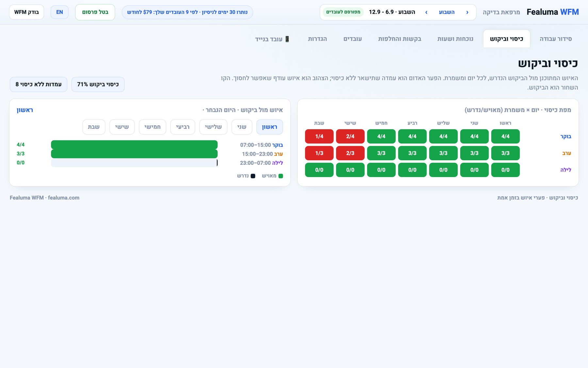Click the dark required legend swatch
The height and width of the screenshot is (368, 588).
pos(253,176)
